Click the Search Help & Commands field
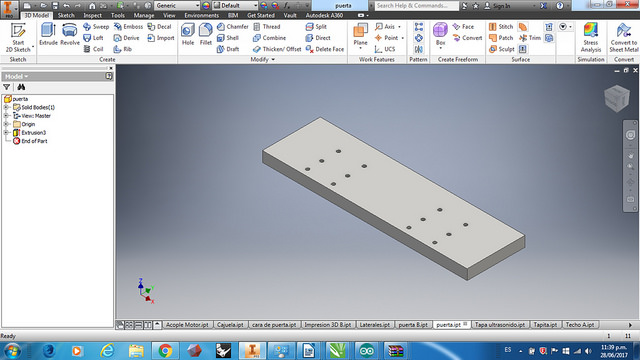The height and width of the screenshot is (360, 640). pyautogui.click(x=416, y=6)
